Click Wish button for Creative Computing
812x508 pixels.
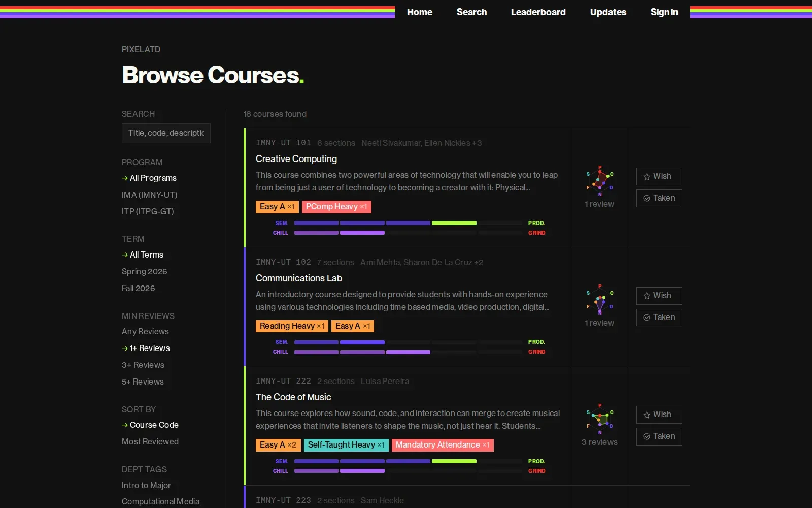click(659, 176)
